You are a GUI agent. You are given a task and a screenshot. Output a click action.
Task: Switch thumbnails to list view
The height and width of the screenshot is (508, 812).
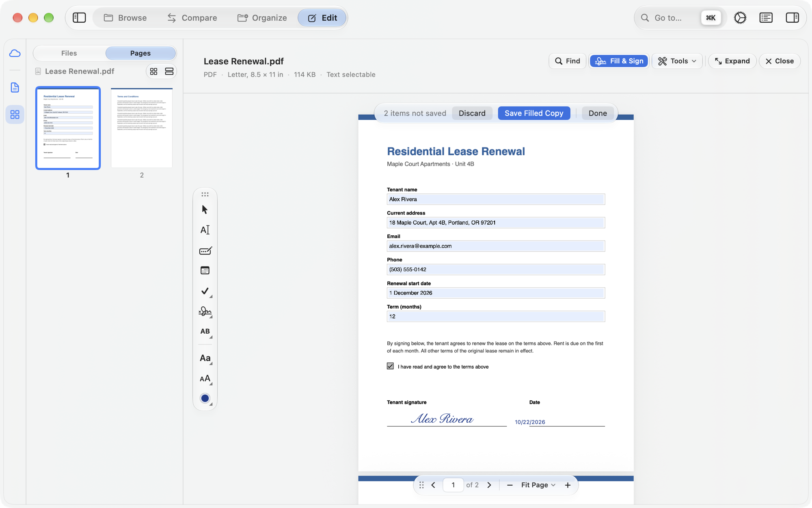[169, 72]
